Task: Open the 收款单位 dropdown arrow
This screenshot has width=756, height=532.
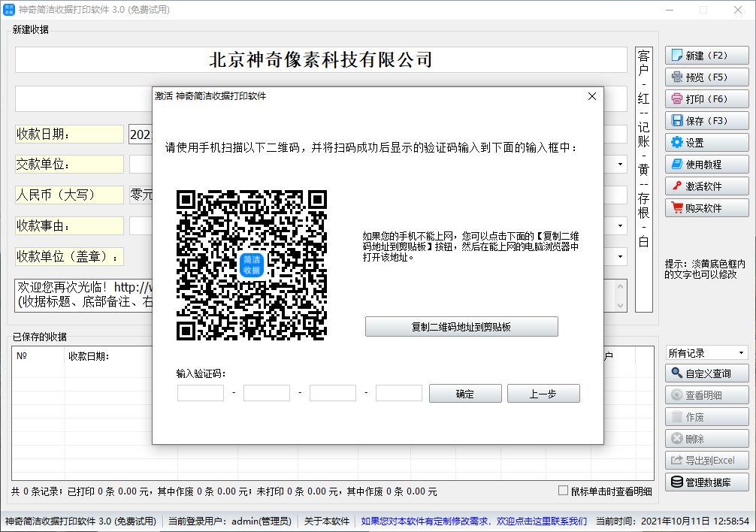Action: [621, 256]
